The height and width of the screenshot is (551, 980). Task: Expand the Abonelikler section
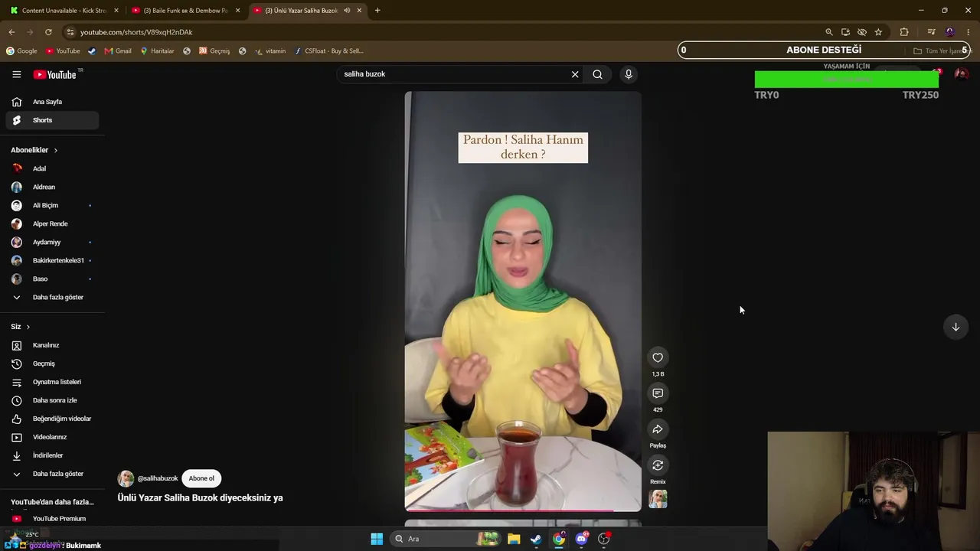click(34, 150)
